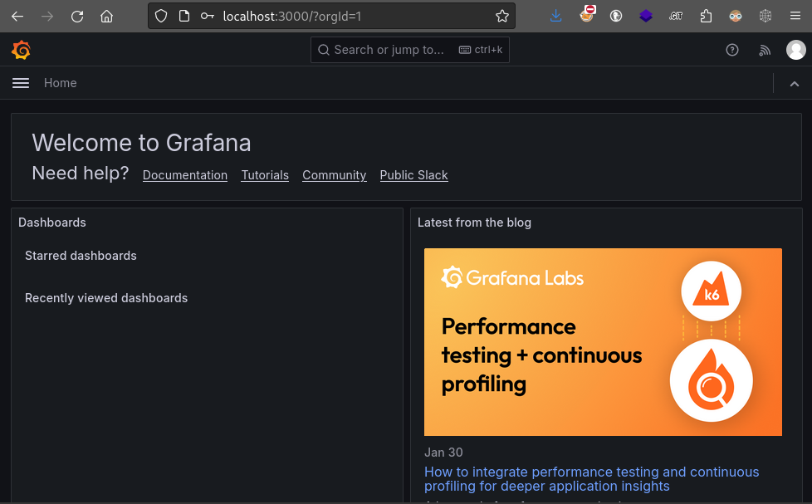The image size is (812, 504).
Task: Click the Home breadcrumb
Action: [60, 83]
